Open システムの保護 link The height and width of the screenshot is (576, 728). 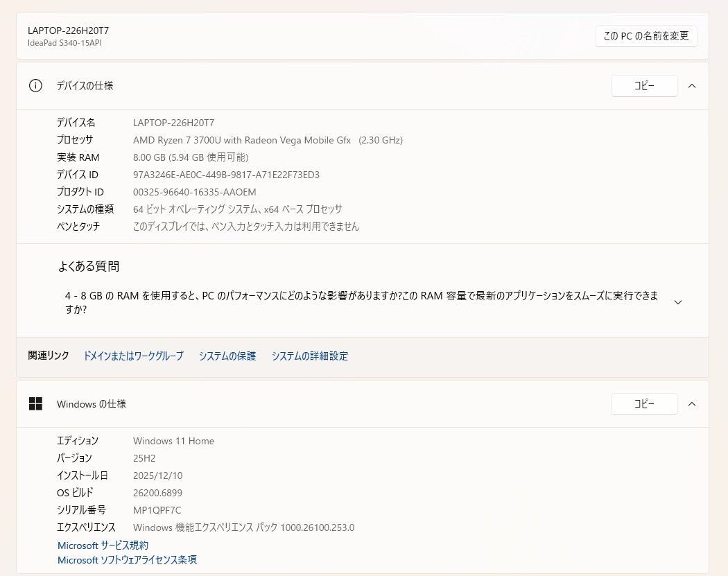(227, 356)
